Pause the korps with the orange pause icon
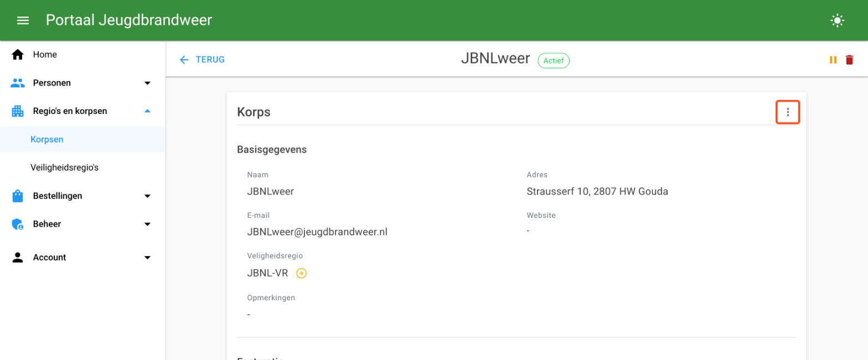Viewport: 868px width, 360px height. click(833, 60)
